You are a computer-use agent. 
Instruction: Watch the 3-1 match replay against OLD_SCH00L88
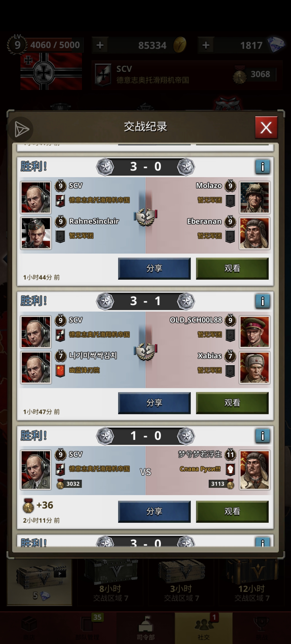tap(232, 403)
